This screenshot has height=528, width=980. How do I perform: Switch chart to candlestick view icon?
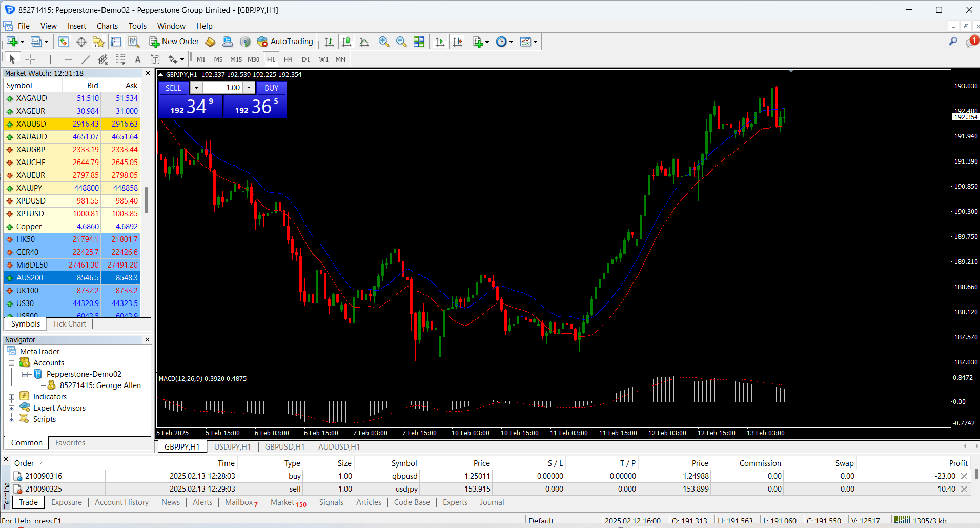tap(347, 42)
